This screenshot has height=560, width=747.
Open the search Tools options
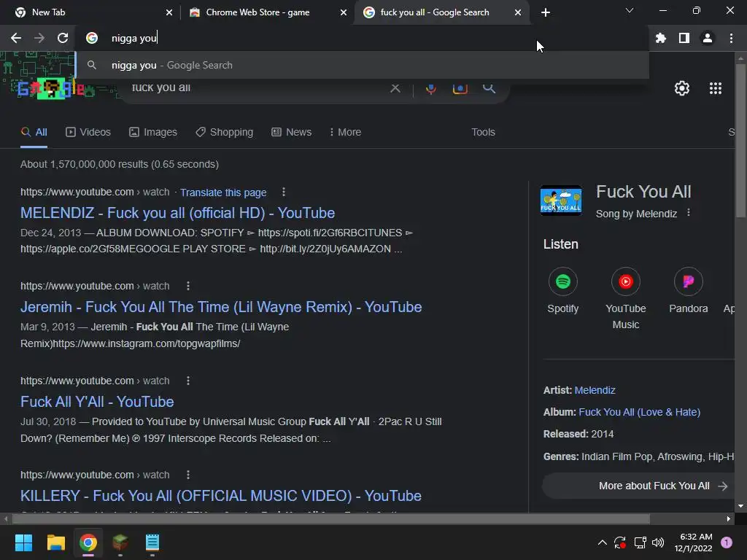coord(483,132)
